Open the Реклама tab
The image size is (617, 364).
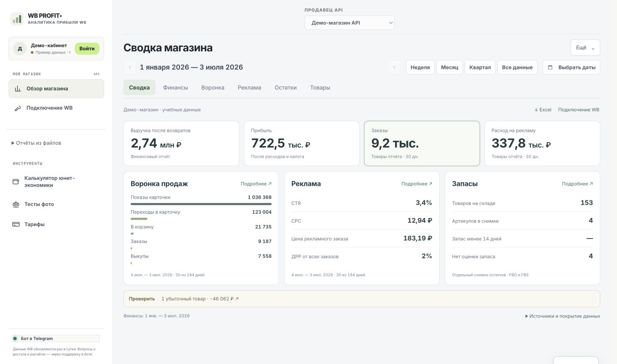point(249,87)
